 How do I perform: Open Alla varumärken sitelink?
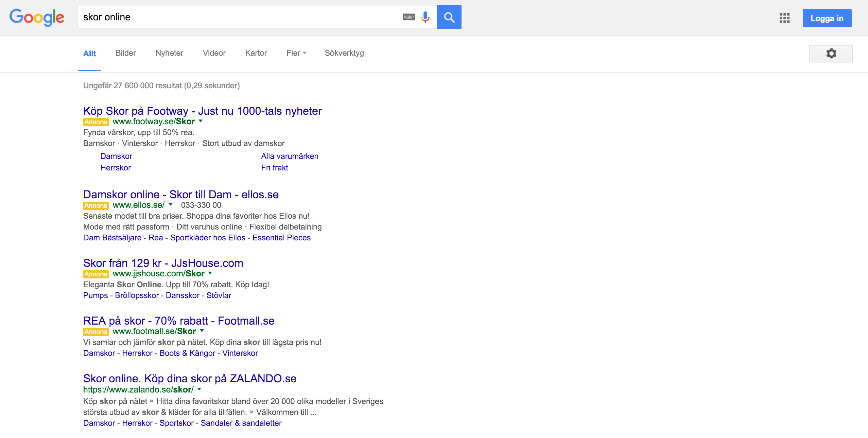290,156
